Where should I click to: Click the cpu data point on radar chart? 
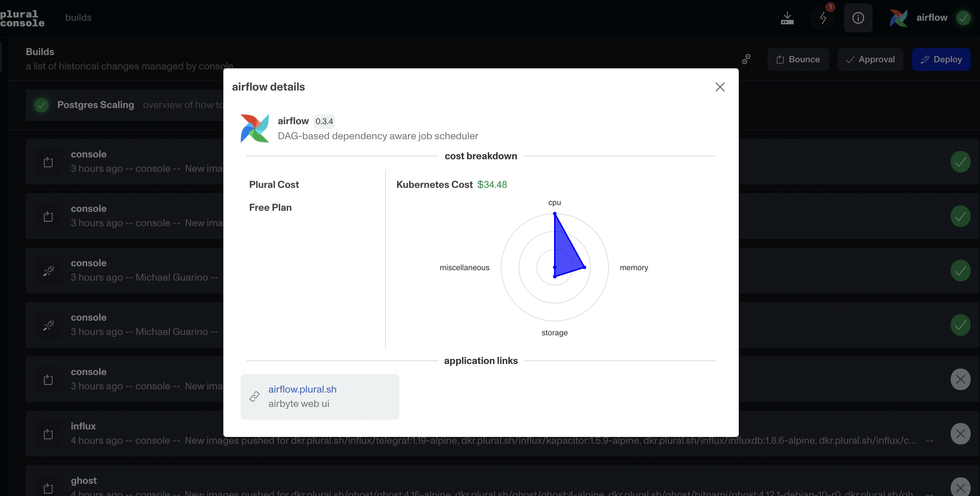click(555, 214)
